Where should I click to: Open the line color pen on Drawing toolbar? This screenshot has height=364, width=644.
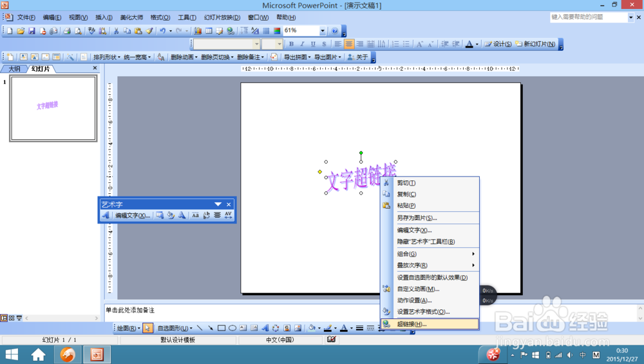pos(327,328)
